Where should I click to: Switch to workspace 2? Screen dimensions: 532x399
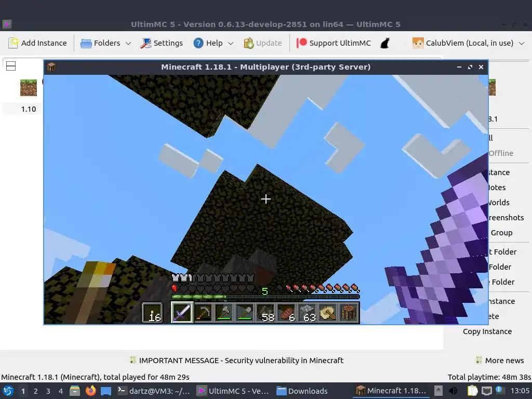pos(36,391)
